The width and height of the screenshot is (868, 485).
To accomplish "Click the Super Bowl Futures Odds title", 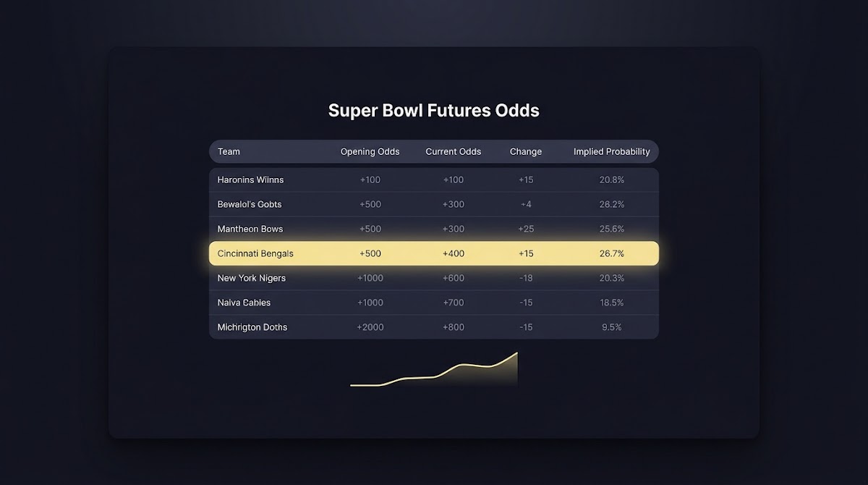I will 434,111.
